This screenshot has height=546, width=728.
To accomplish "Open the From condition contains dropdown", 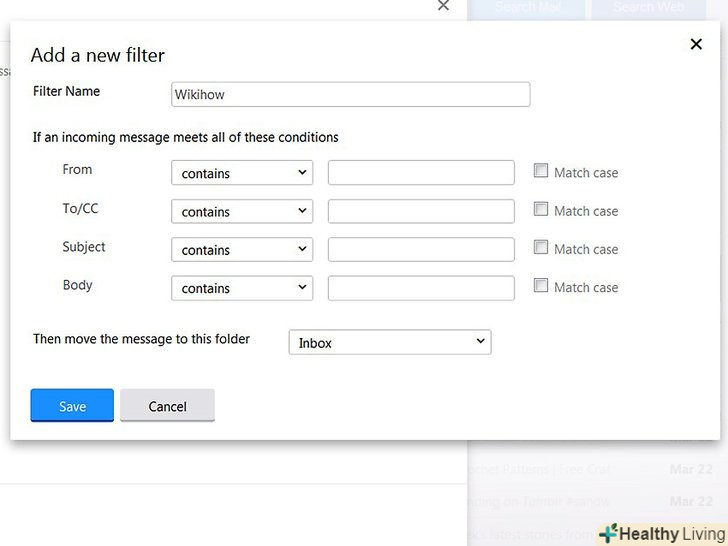I will pyautogui.click(x=242, y=173).
